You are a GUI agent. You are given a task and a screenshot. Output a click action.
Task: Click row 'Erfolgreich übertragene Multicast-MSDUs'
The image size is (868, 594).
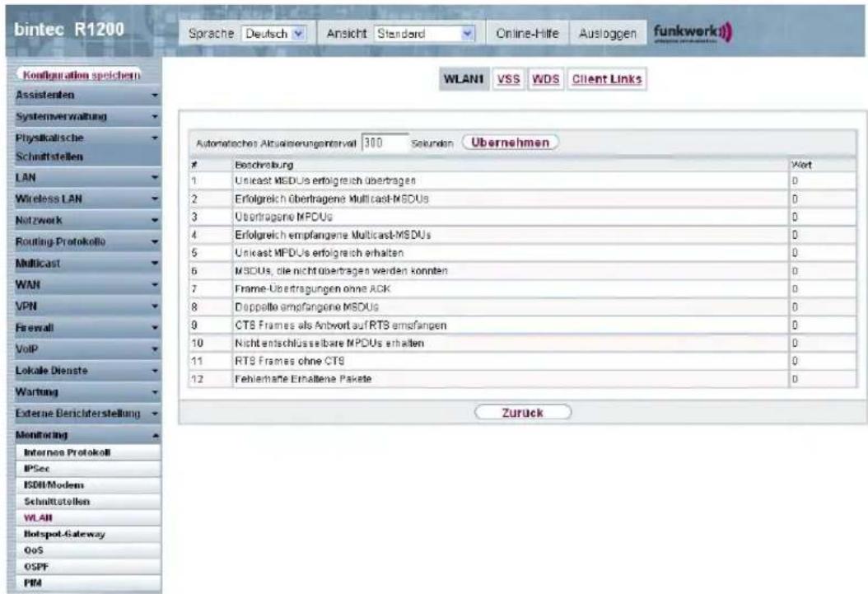pos(522,199)
